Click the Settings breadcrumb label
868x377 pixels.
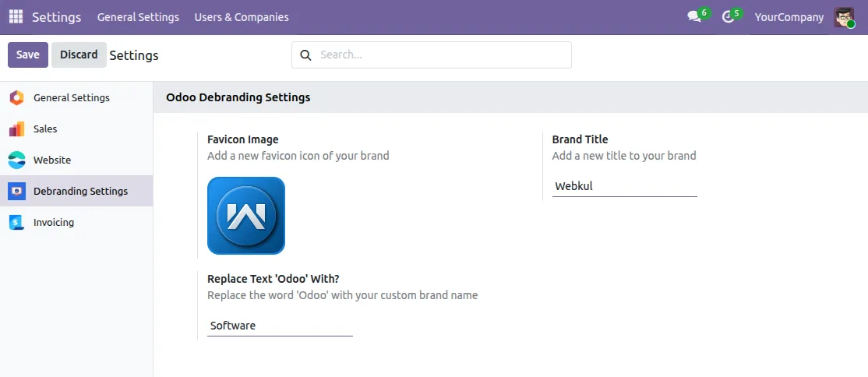click(x=134, y=55)
